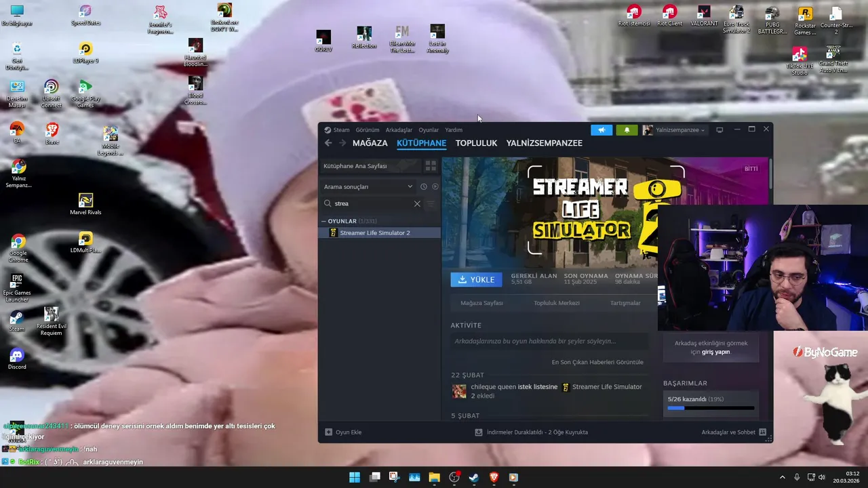Go forward with Steam's forward arrow
868x488 pixels.
pos(342,143)
